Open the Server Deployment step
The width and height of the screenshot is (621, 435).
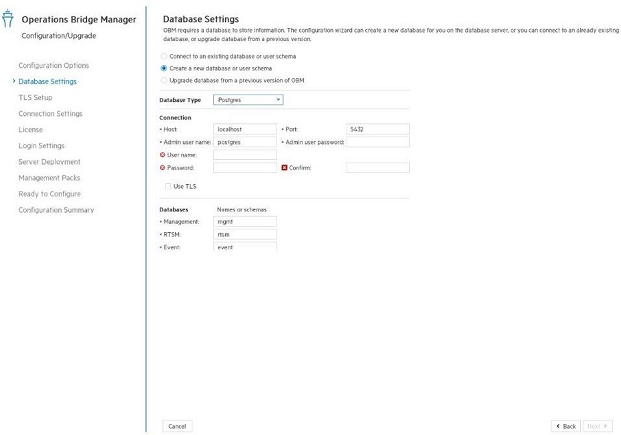pos(49,162)
